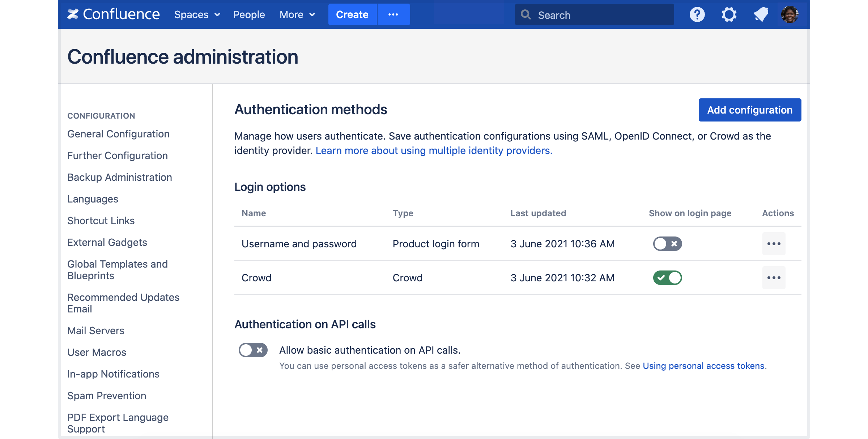This screenshot has width=868, height=439.
Task: Click the Authentication on API calls heading
Action: [x=305, y=324]
